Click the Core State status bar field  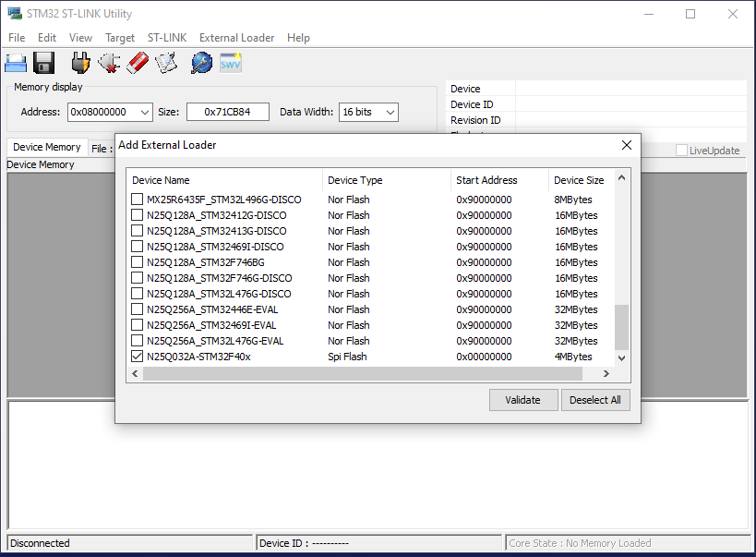[x=627, y=543]
